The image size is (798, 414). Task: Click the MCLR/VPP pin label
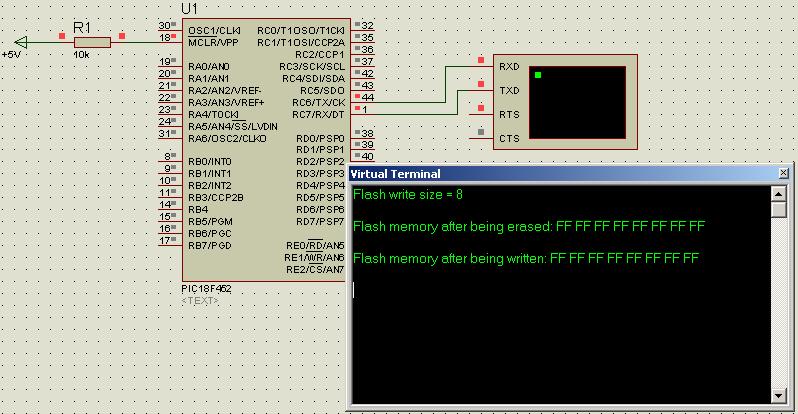pos(213,42)
